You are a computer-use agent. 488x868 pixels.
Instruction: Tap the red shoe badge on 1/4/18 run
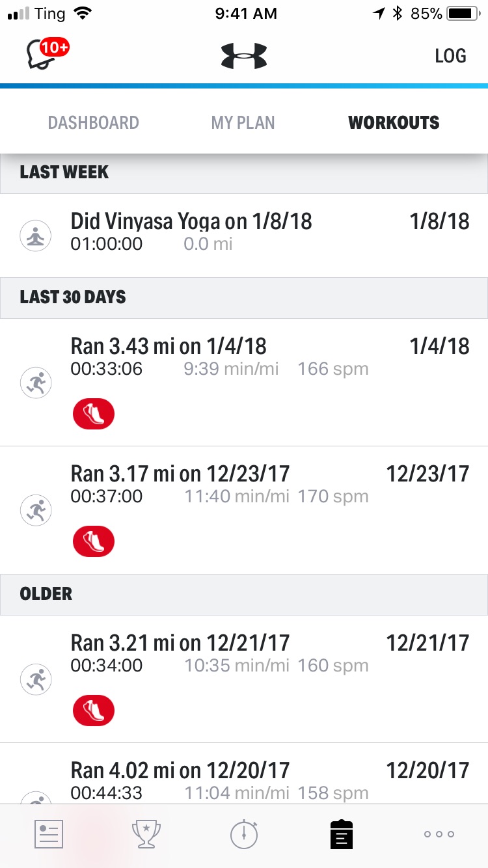[x=94, y=414]
